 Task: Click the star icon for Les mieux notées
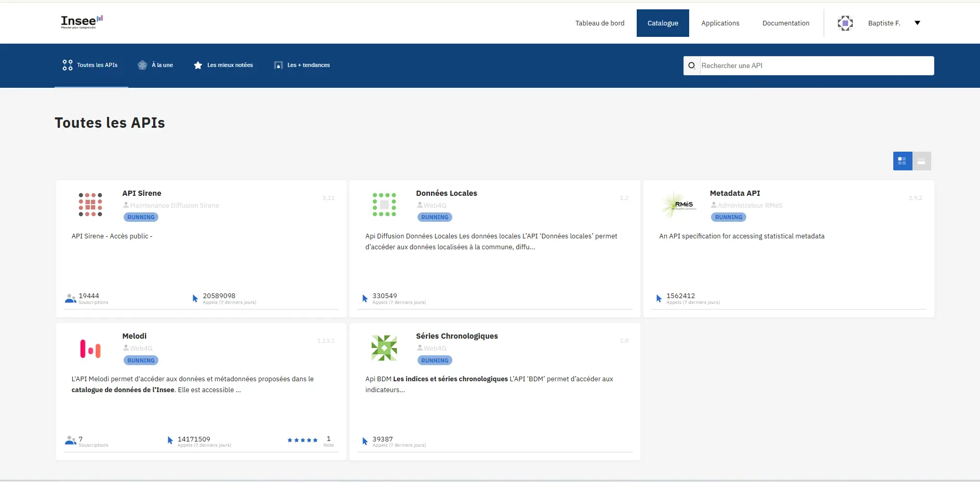[x=198, y=65]
